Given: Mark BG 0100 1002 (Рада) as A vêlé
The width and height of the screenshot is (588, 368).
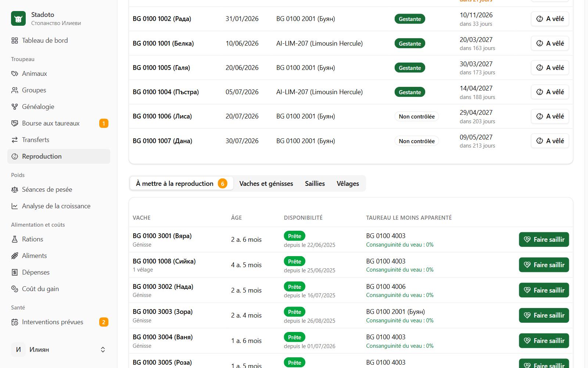Looking at the screenshot, I should 550,19.
